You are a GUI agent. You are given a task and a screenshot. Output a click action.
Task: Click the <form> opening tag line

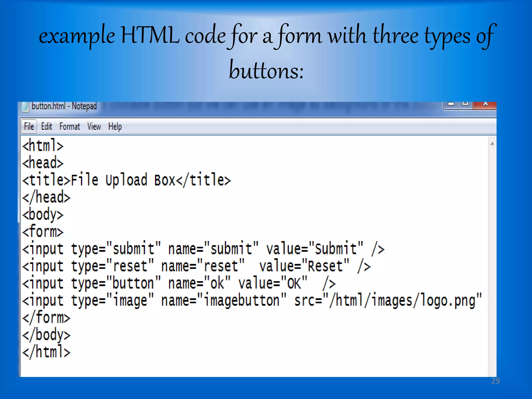(43, 232)
